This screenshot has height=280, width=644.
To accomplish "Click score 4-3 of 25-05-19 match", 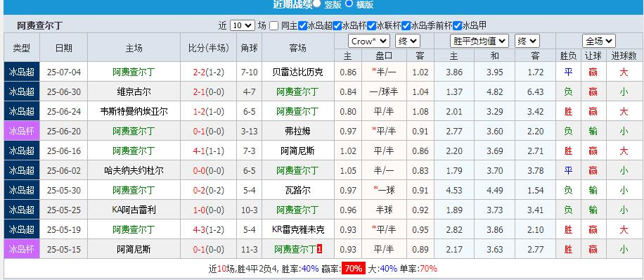I will [200, 229].
